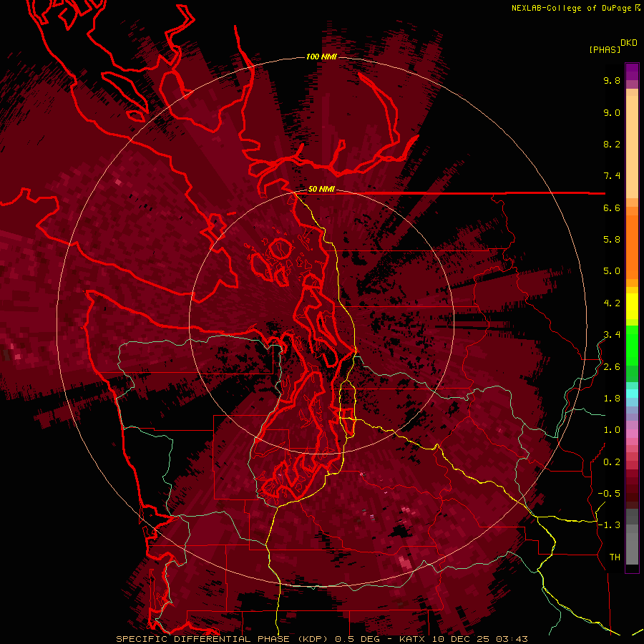The width and height of the screenshot is (644, 644).
Task: Click the "[PHAS]" legend label
Action: click(605, 49)
